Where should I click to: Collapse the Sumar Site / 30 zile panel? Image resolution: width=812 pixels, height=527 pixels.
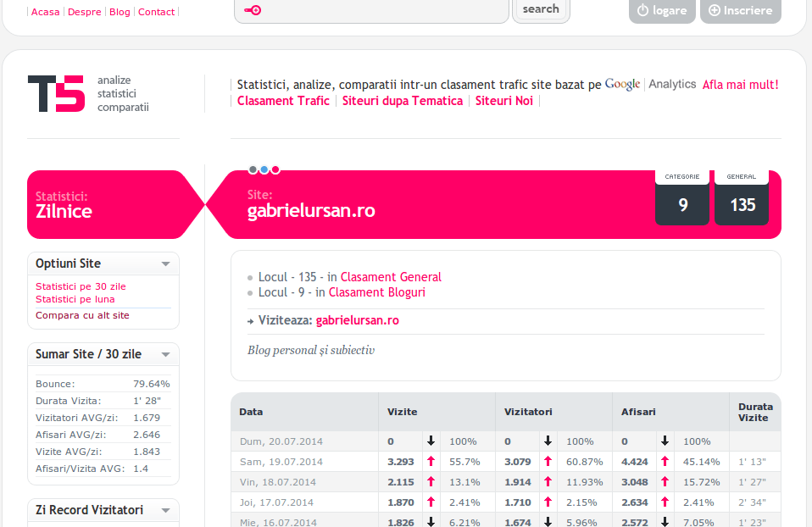coord(166,355)
